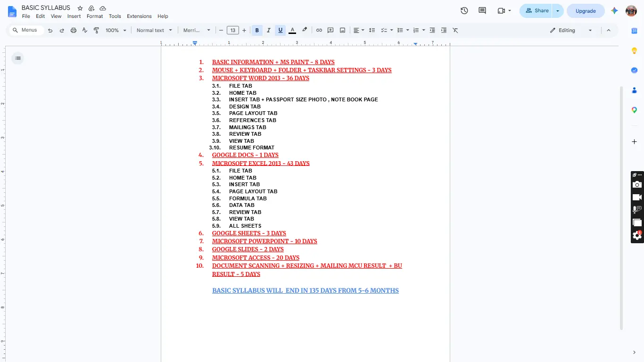Click the font size field
Viewport: 644px width, 362px height.
click(233, 30)
